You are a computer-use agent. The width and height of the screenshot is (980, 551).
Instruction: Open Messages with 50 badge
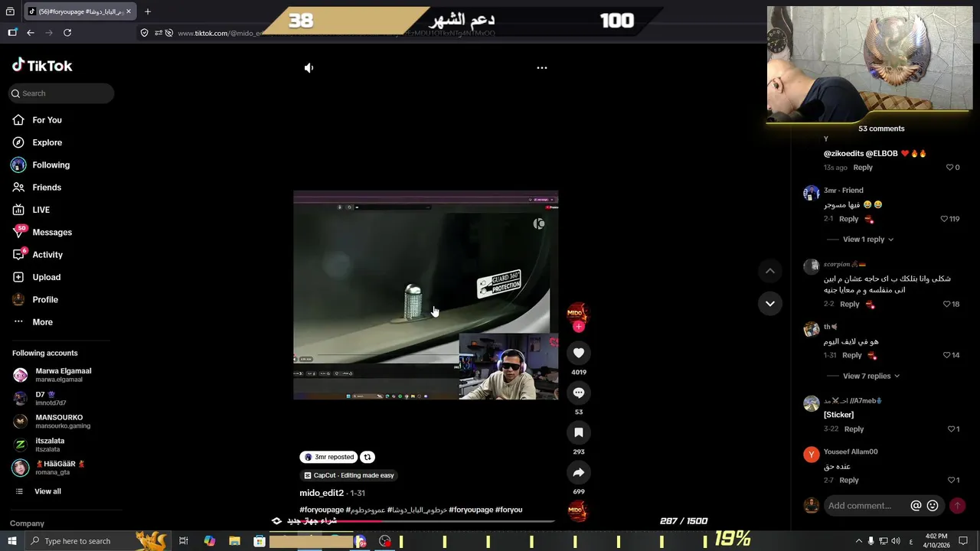point(51,232)
